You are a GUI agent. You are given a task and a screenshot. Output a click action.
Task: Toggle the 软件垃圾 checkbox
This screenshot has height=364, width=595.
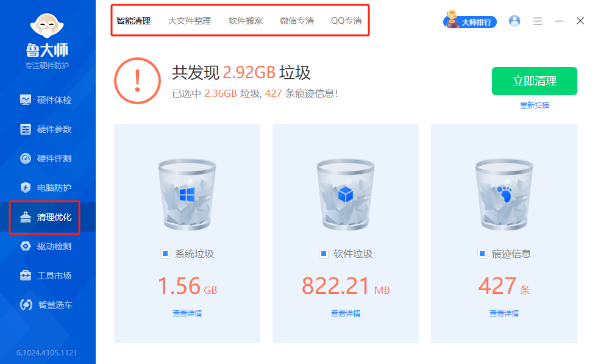click(323, 254)
